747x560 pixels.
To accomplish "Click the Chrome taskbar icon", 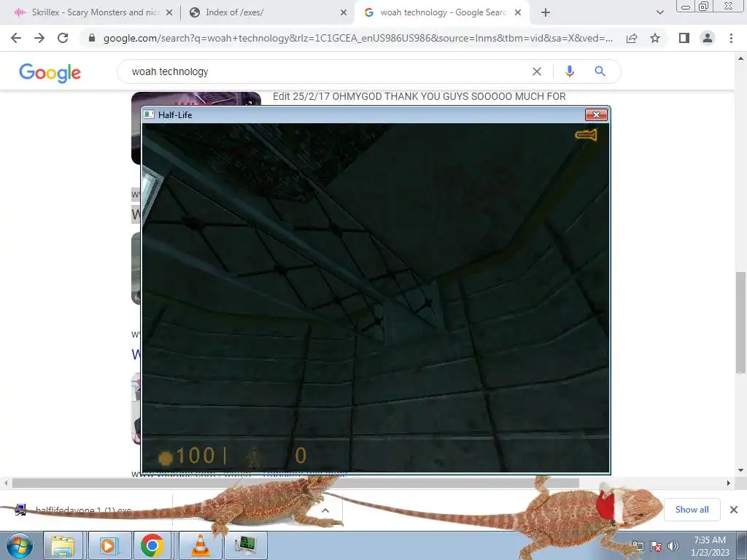I will [152, 545].
